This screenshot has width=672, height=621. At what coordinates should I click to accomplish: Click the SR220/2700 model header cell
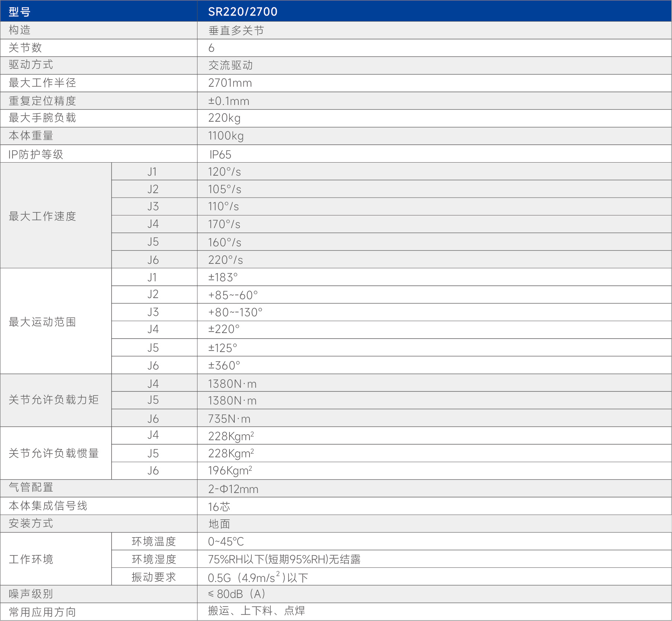click(242, 12)
